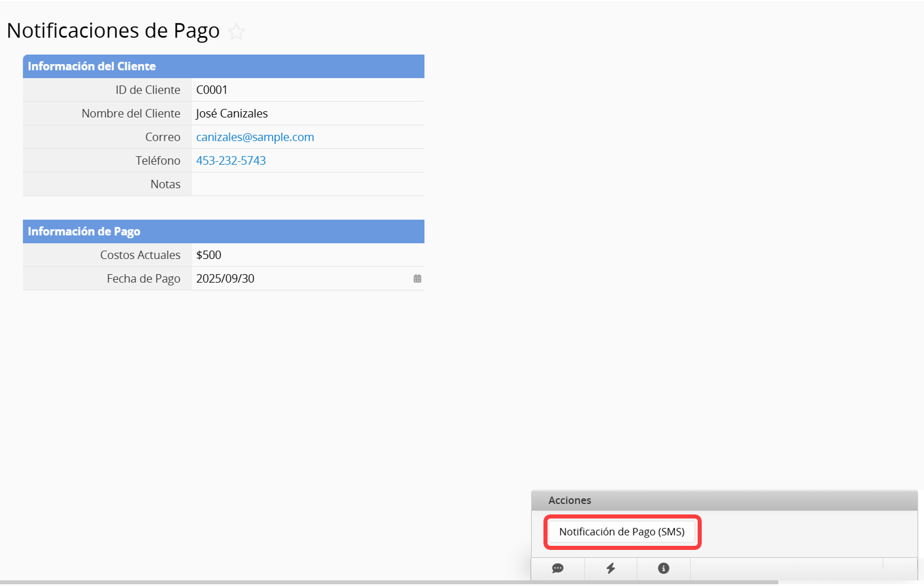Open the Fecha de Pago calendar picker
The width and height of the screenshot is (924, 586).
pyautogui.click(x=417, y=279)
